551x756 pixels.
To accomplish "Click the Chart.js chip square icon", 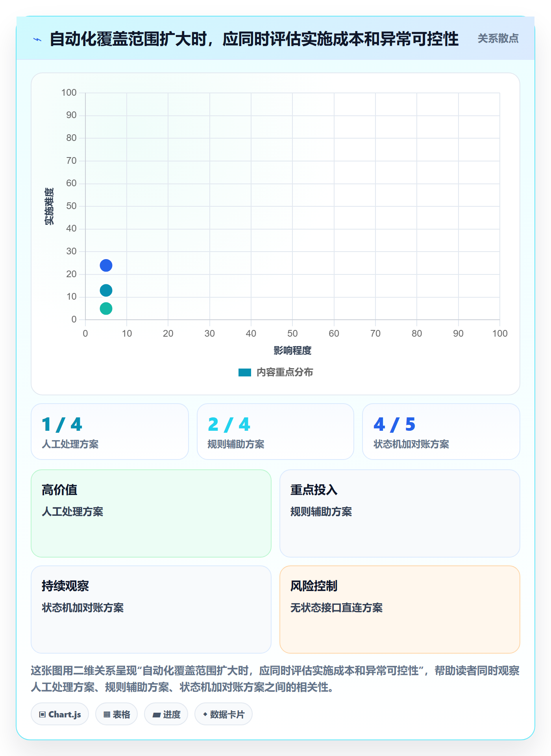I will 43,715.
